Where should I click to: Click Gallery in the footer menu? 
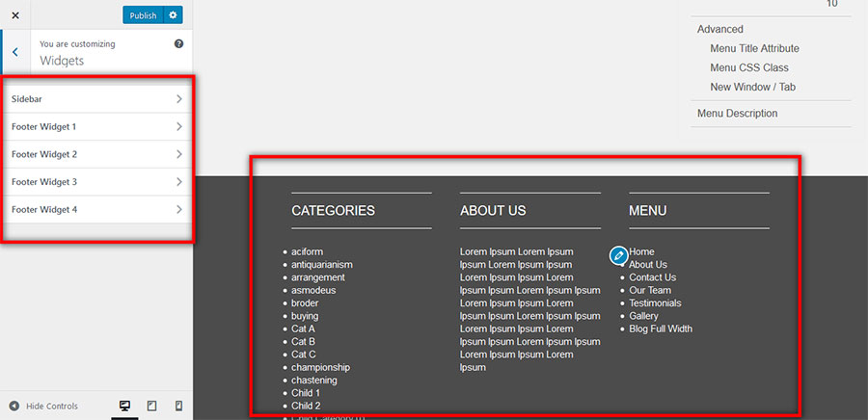[x=643, y=316]
